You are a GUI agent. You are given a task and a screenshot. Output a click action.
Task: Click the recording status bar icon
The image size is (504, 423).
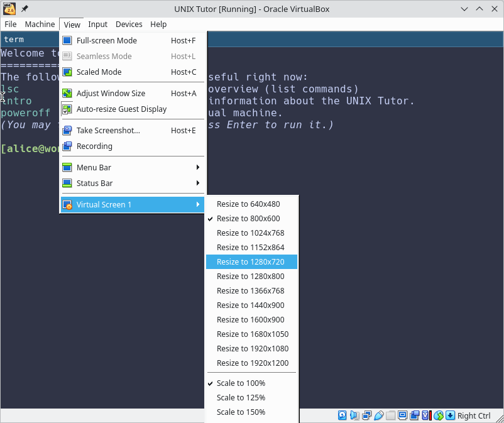coord(415,415)
